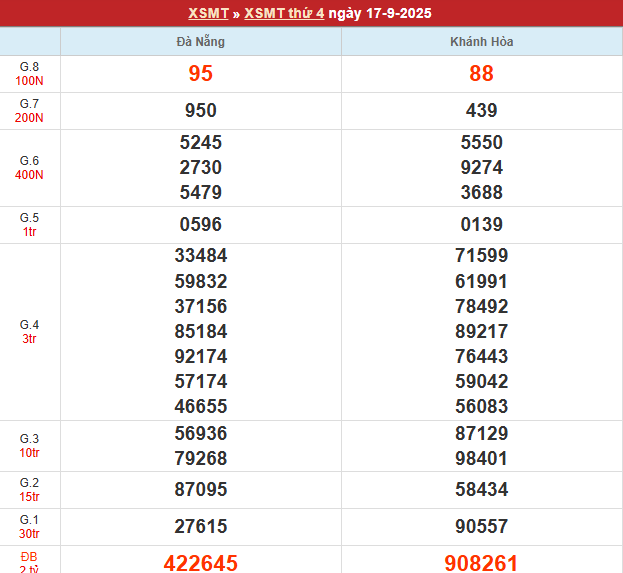The height and width of the screenshot is (573, 623).
Task: Click G.3 number 79268
Action: pos(201,459)
